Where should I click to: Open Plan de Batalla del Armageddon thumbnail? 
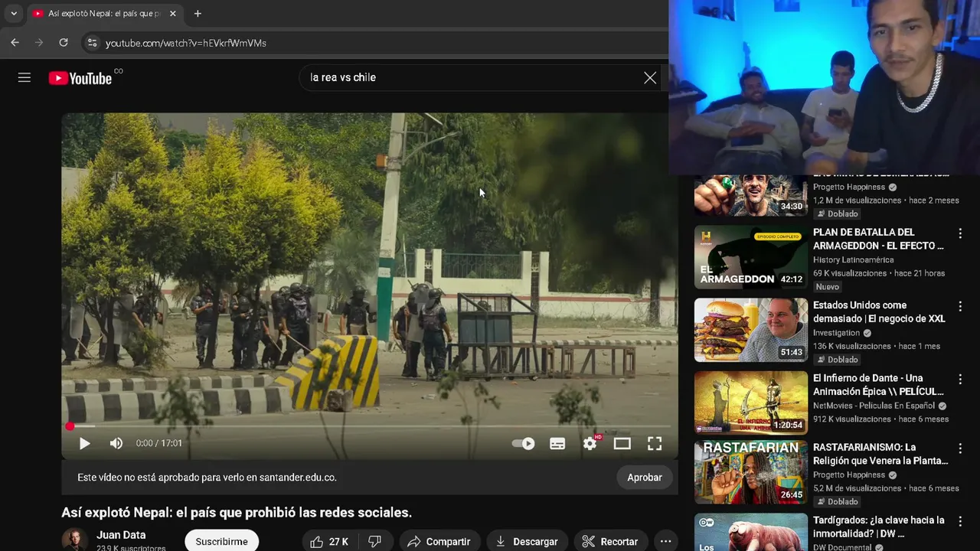(751, 257)
